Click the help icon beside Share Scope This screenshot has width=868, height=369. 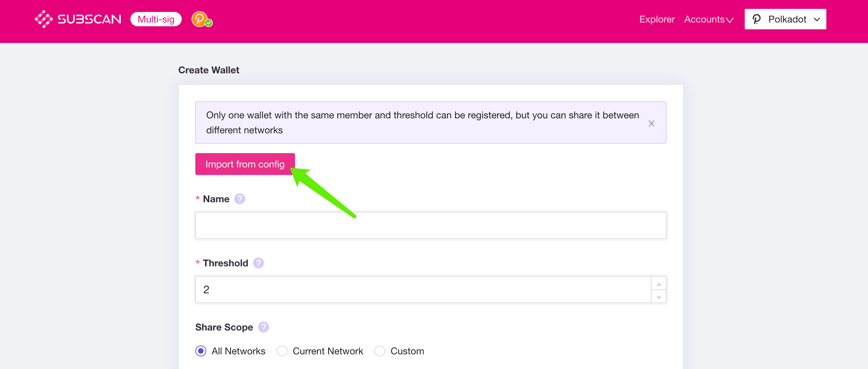[x=263, y=327]
